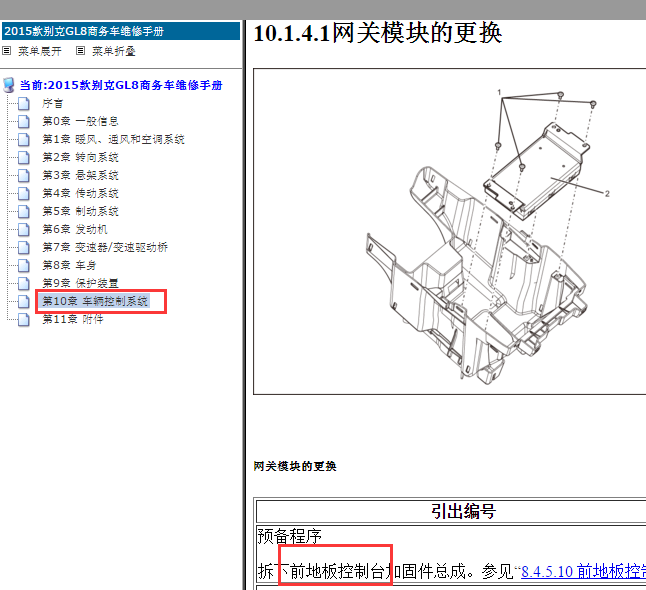This screenshot has height=590, width=646.
Task: Click the 菜单折叠 collapse-menu icon
Action: click(x=80, y=51)
